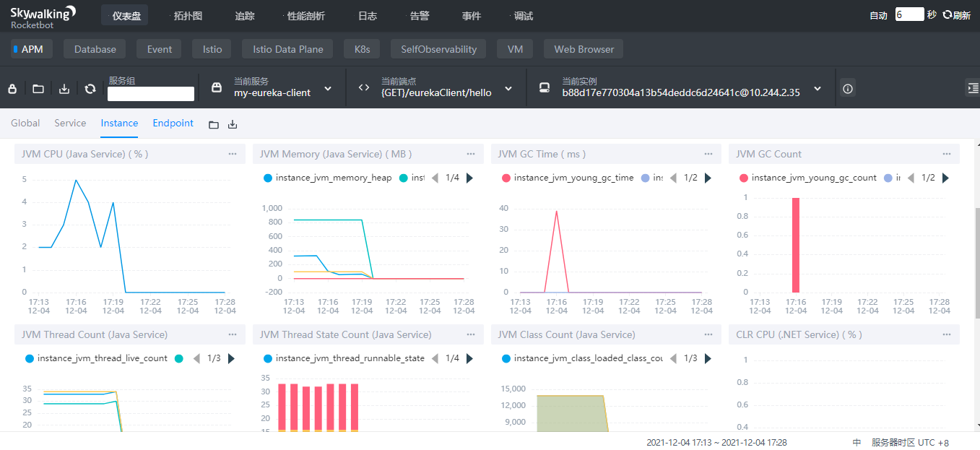Open the JVM GC Count panel more options
This screenshot has height=450, width=980.
tap(947, 154)
